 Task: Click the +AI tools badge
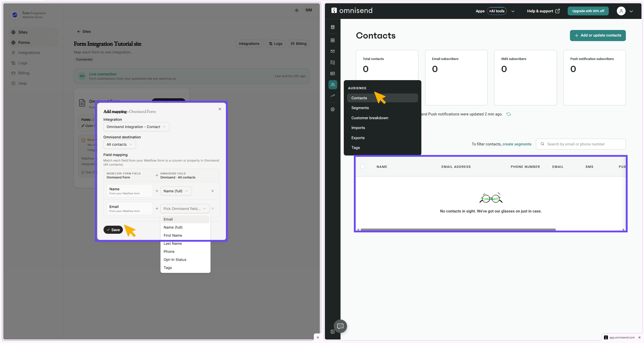click(x=496, y=11)
